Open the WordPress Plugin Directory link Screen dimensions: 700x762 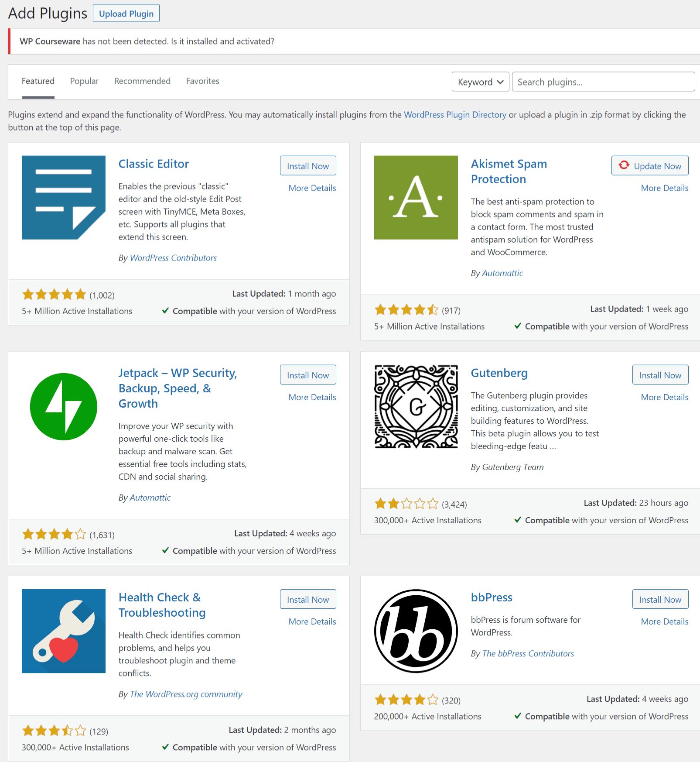(x=454, y=115)
